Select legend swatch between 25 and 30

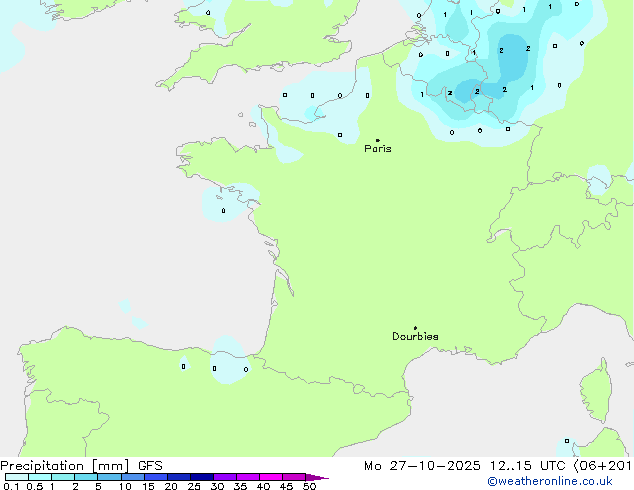202,477
